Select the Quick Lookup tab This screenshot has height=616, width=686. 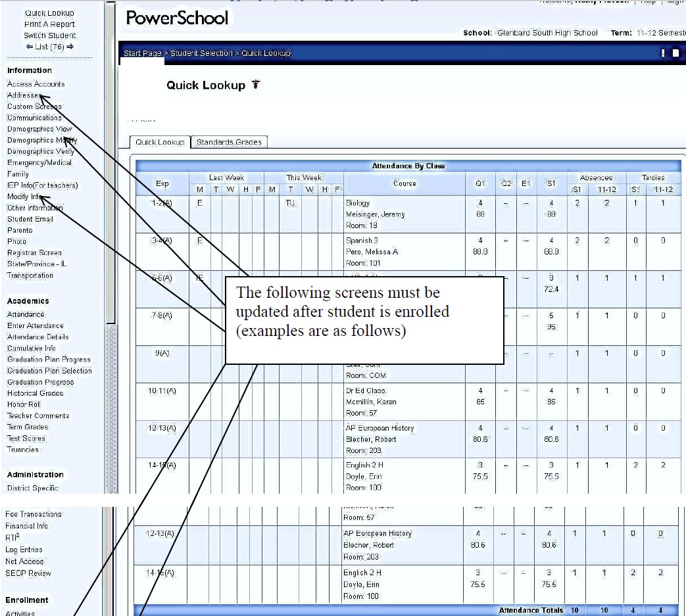tap(160, 142)
